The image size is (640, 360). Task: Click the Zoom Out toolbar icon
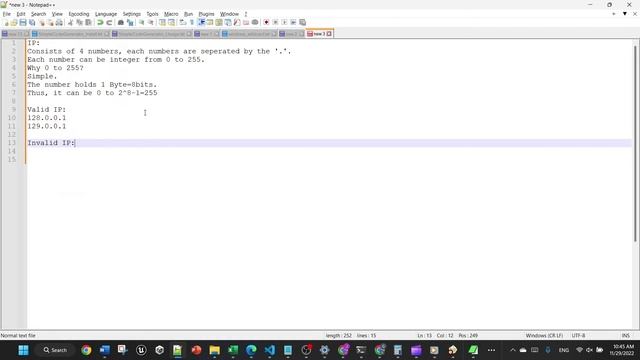[x=151, y=22]
